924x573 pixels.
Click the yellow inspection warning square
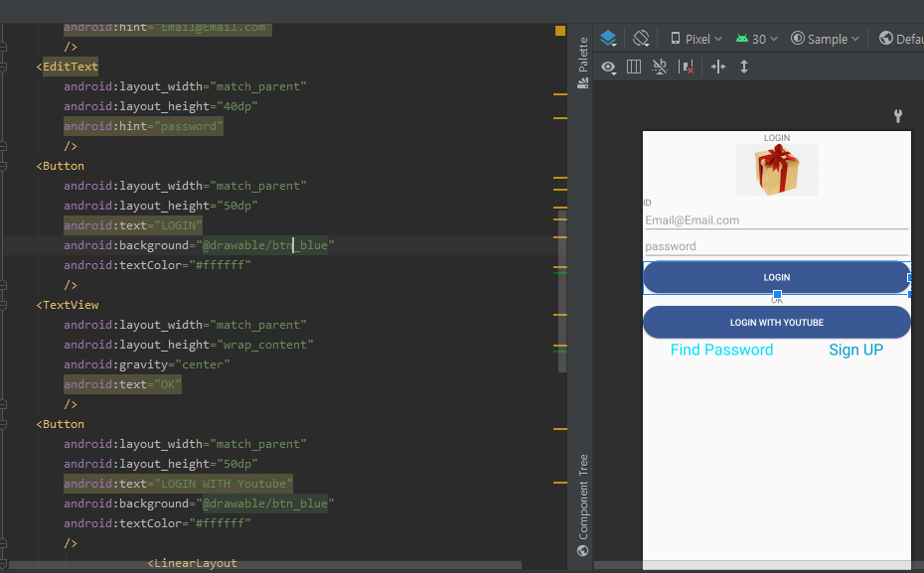tap(559, 31)
